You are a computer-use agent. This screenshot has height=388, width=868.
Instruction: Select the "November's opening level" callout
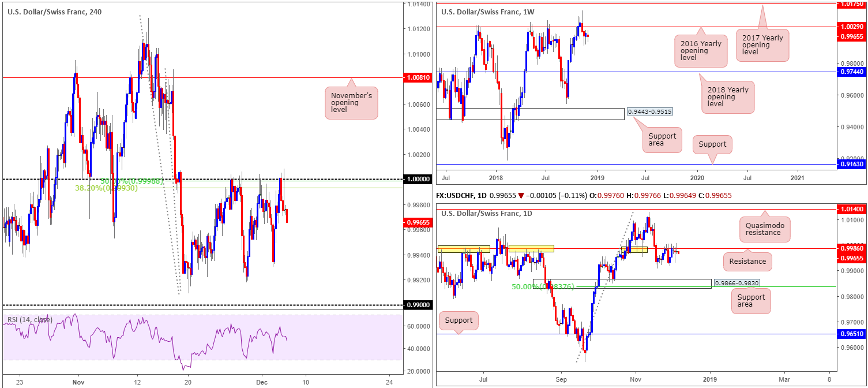pos(351,102)
